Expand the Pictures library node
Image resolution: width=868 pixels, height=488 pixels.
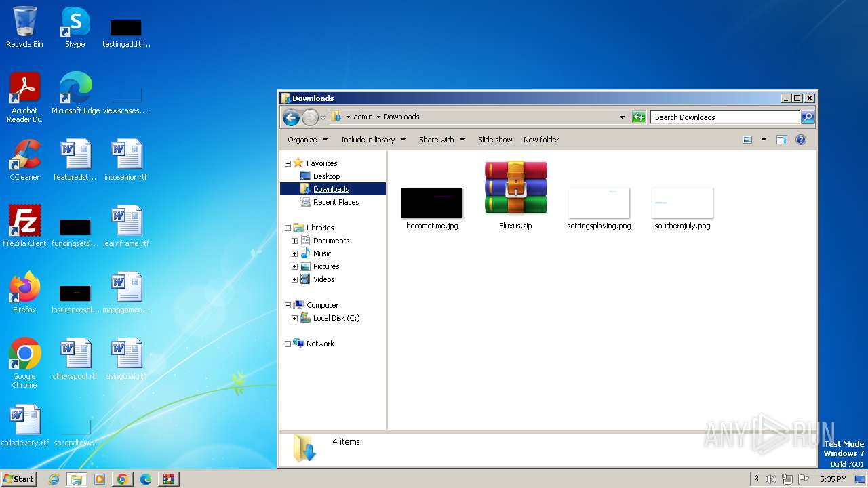point(294,266)
